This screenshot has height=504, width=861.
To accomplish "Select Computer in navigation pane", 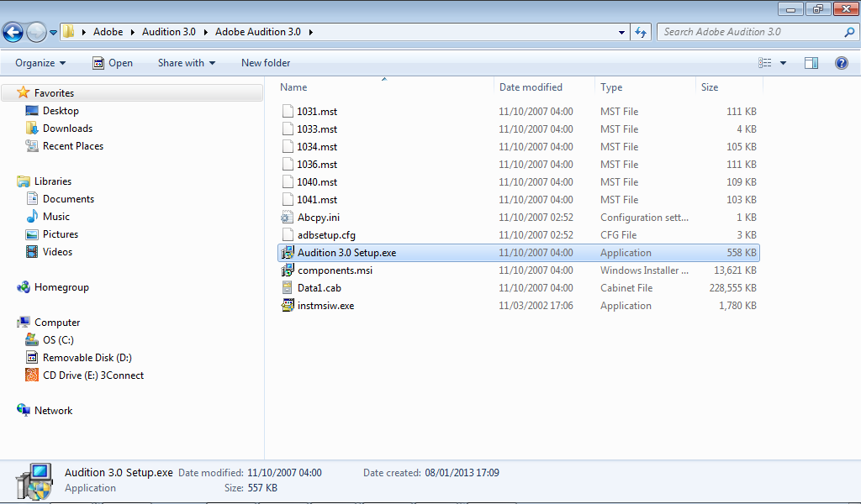I will click(57, 323).
